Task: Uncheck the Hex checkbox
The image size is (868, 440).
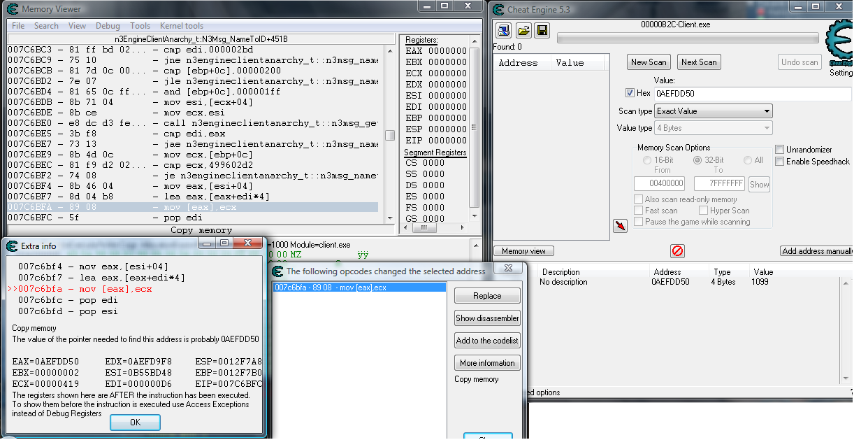Action: pos(630,93)
